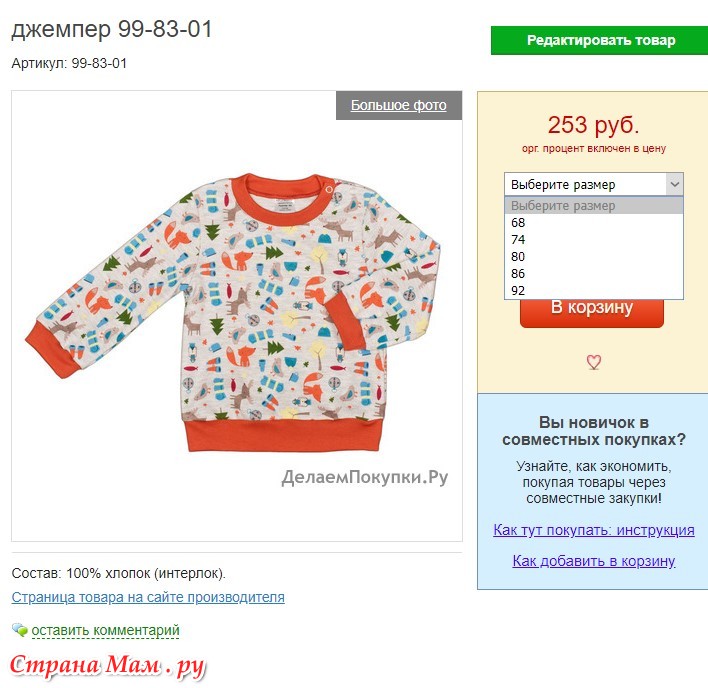
Task: Open 'Как добавить в корзину' link
Action: pos(594,561)
